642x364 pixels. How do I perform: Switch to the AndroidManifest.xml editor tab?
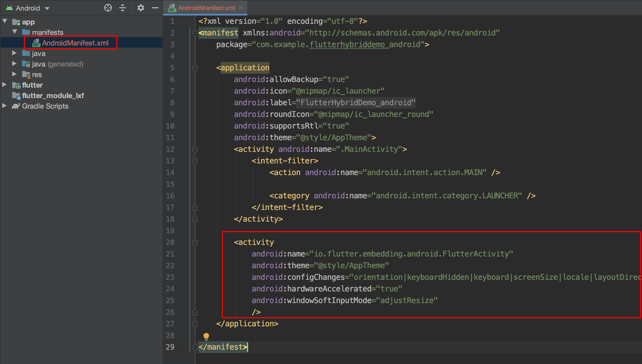pos(206,8)
